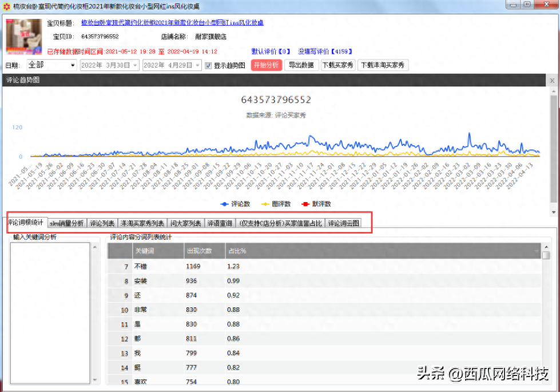Select the 问大家列表 tab

click(x=186, y=223)
